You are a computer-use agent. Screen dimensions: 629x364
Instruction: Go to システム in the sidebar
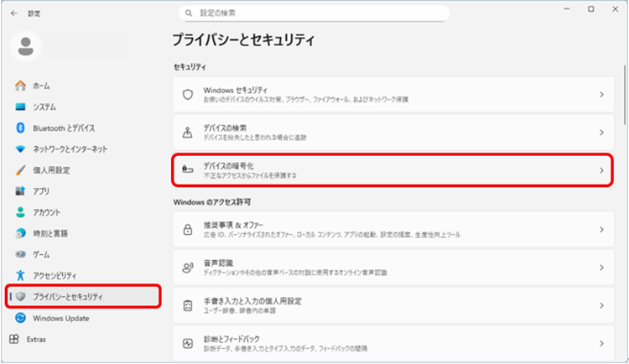tap(45, 107)
